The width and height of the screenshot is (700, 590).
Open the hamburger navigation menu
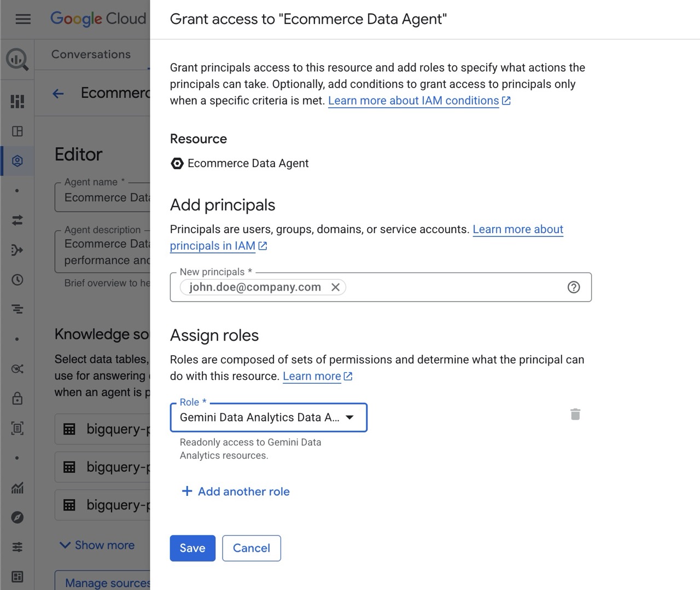[x=23, y=19]
